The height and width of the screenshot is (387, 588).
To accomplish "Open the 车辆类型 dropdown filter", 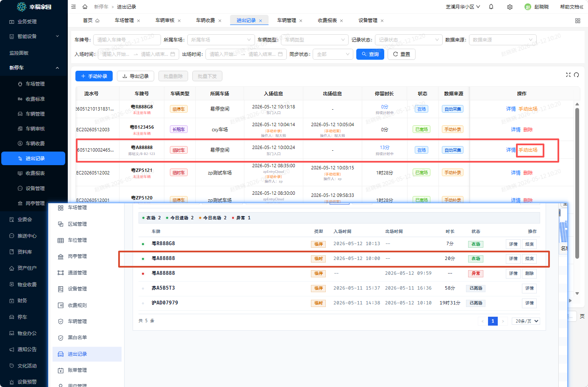I will point(315,40).
